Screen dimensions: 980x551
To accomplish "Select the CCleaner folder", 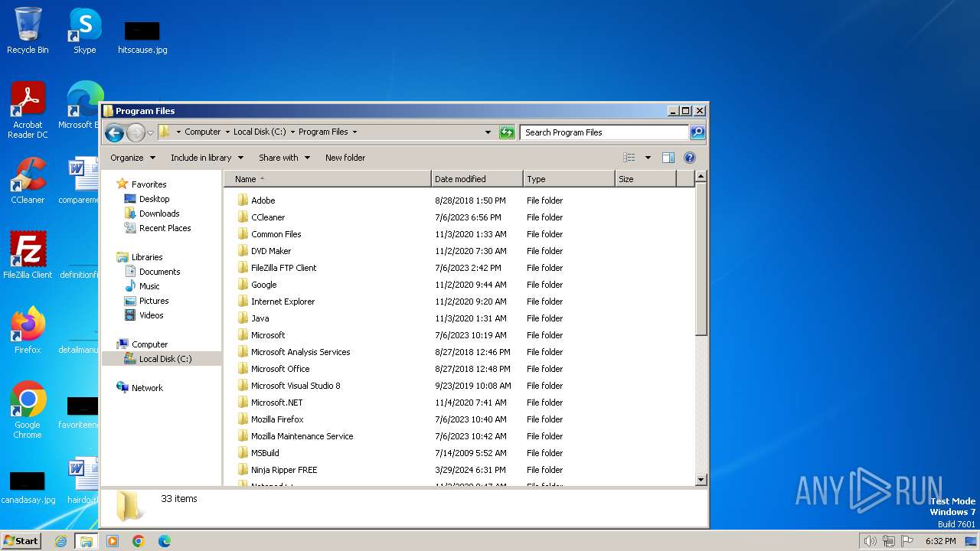I will (x=268, y=217).
